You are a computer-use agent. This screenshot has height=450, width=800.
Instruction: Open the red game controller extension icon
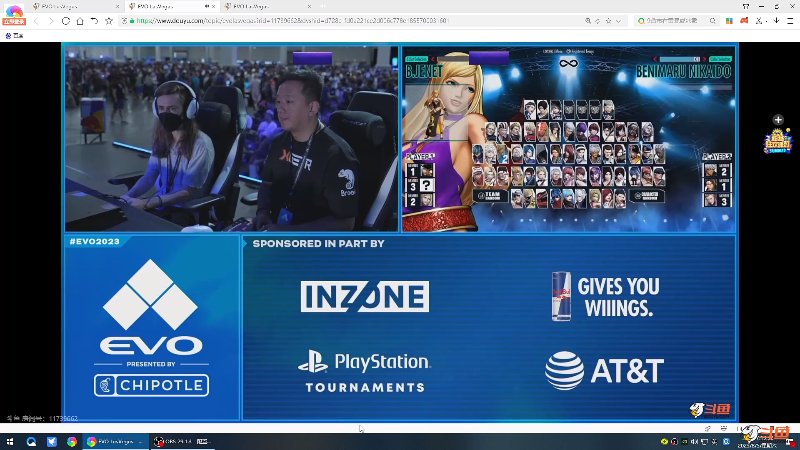[x=744, y=20]
